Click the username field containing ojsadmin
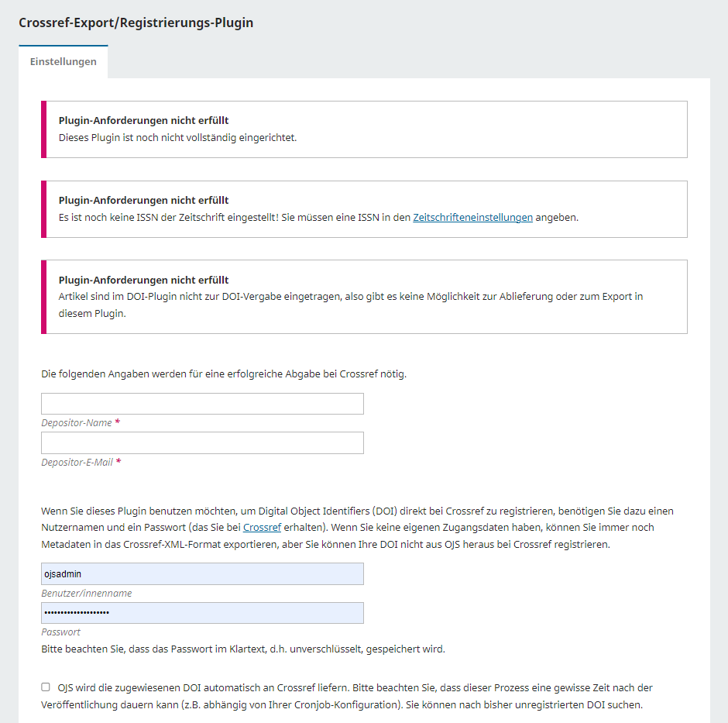The width and height of the screenshot is (728, 723). click(x=202, y=574)
